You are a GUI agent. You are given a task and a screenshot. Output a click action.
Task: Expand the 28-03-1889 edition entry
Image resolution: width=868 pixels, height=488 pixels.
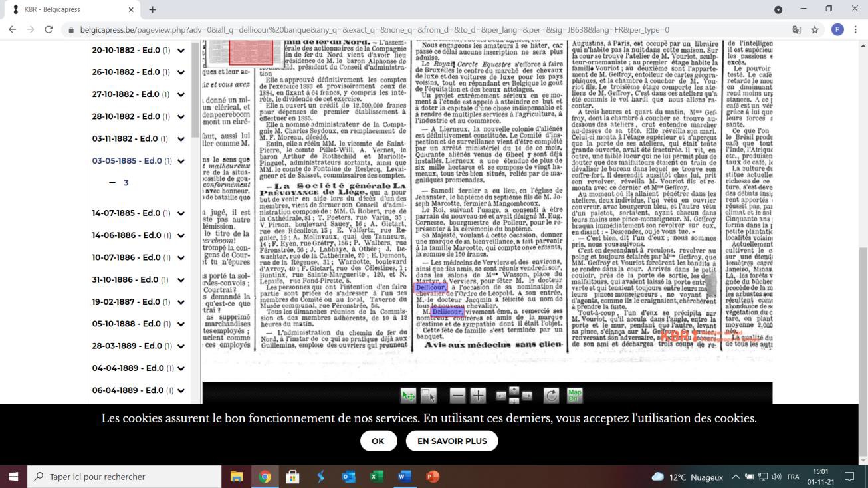pos(181,346)
